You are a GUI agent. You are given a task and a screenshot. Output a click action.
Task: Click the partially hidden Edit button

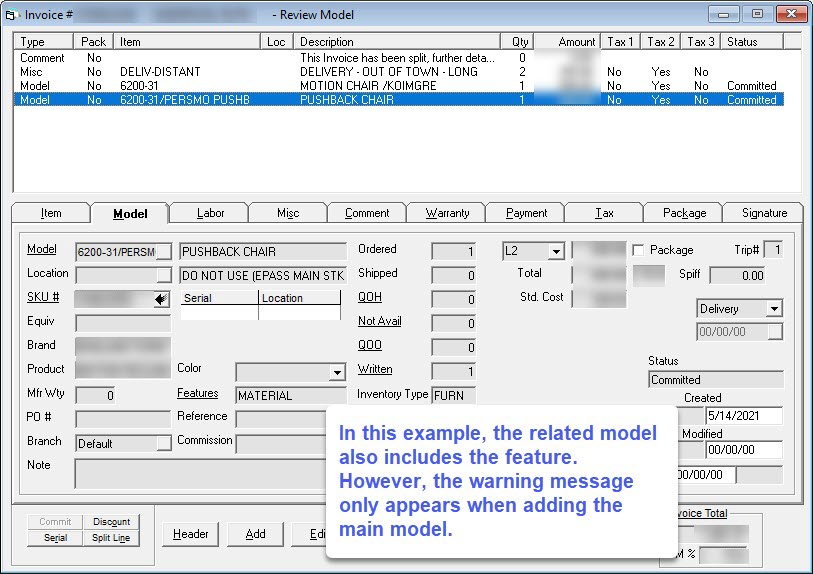[x=310, y=534]
